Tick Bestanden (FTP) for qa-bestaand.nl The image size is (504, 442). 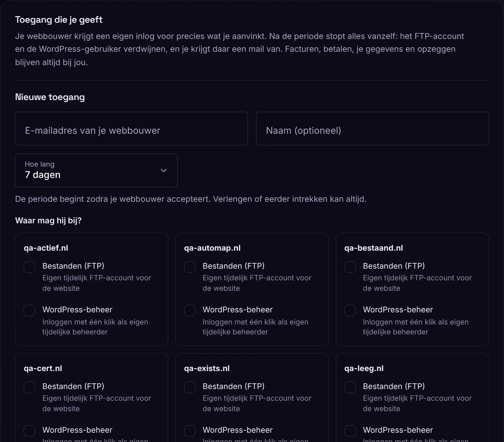pyautogui.click(x=350, y=267)
